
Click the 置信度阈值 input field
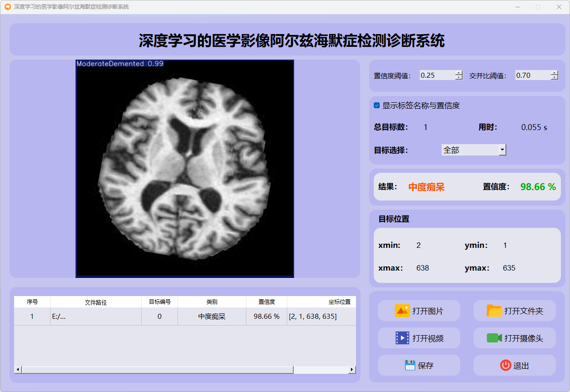pyautogui.click(x=437, y=75)
